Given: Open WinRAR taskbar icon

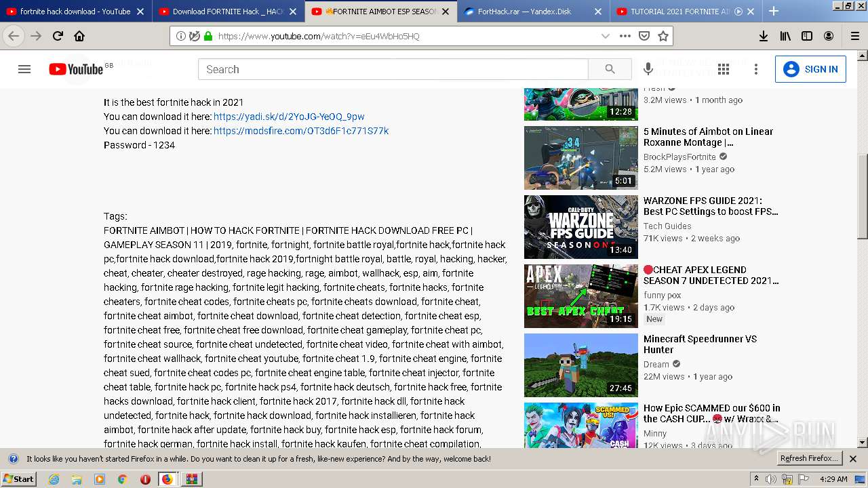Looking at the screenshot, I should click(x=191, y=479).
